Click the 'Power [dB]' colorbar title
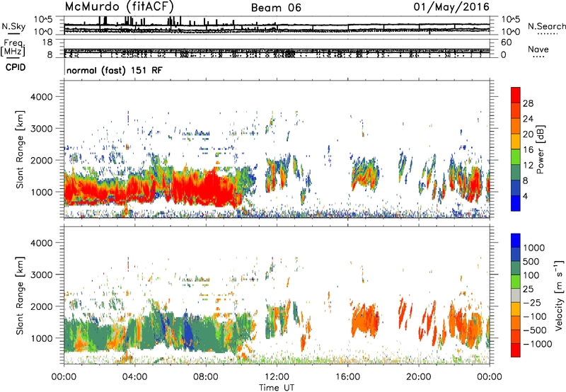 [541, 149]
